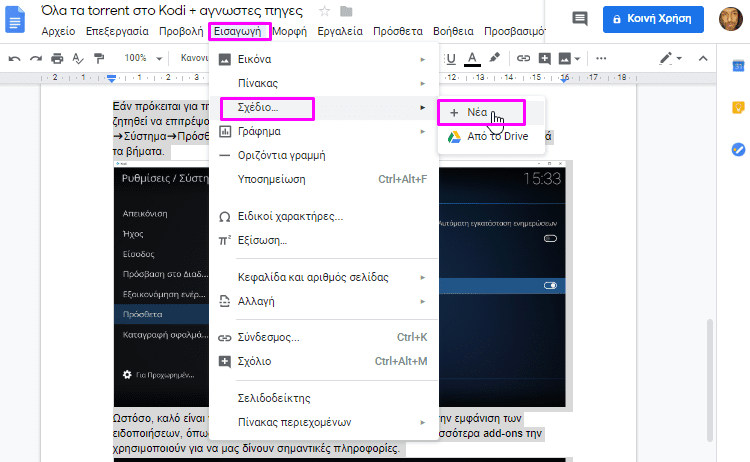The height and width of the screenshot is (462, 750).
Task: Open the Εργαλεία menu
Action: [340, 32]
